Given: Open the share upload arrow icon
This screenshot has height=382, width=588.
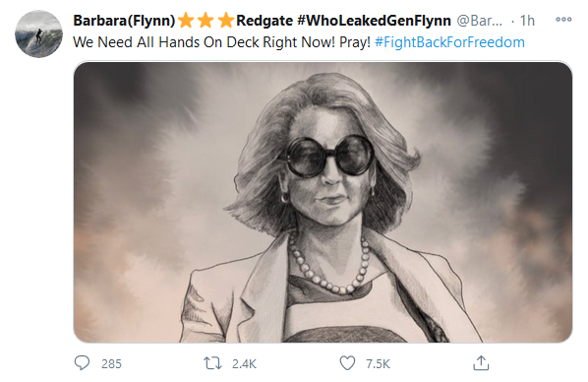Looking at the screenshot, I should tap(481, 363).
